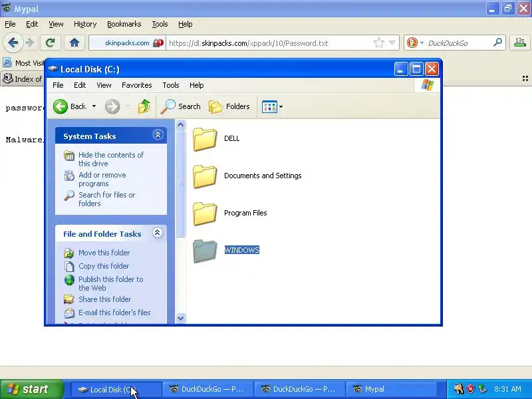
Task: Select the Documents and Settings folder icon
Action: click(205, 176)
